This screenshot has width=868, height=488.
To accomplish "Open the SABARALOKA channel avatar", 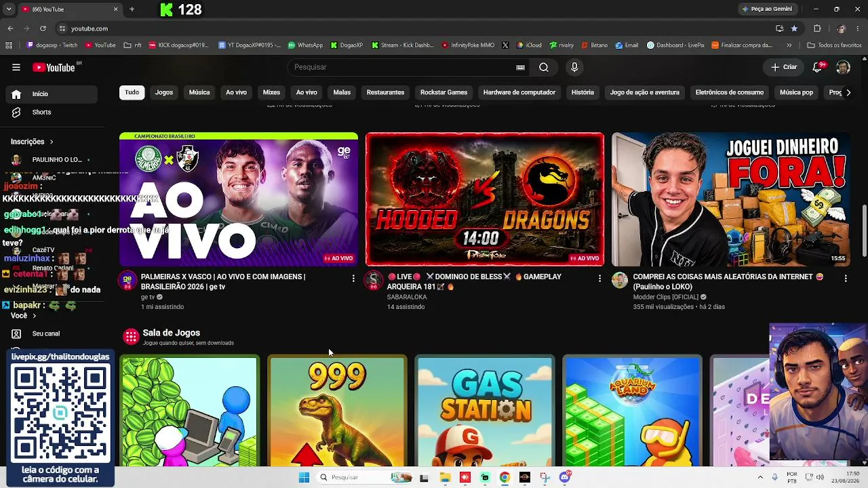I will pos(374,281).
